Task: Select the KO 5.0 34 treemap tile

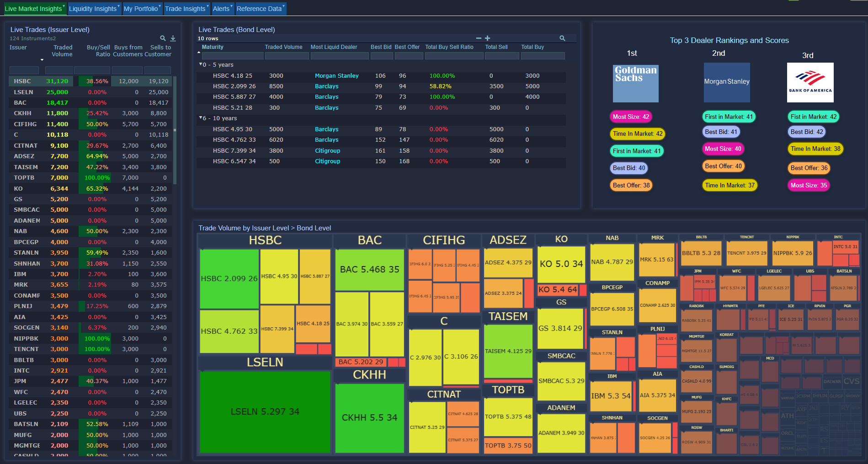Action: (561, 264)
